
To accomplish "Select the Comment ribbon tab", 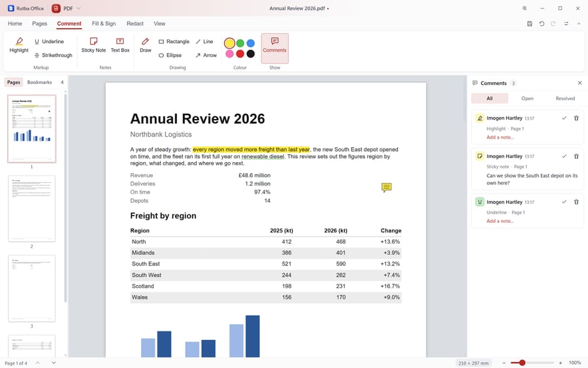I will tap(69, 24).
